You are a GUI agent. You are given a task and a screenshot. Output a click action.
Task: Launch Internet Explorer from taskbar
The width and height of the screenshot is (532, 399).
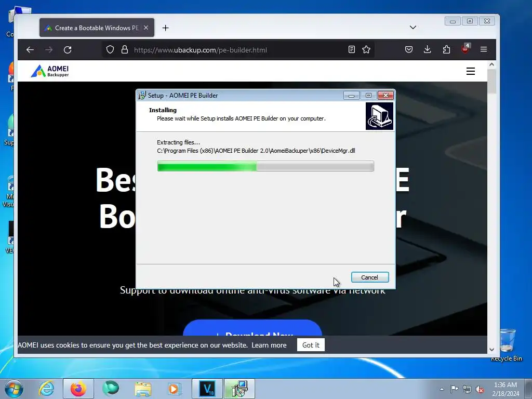46,389
